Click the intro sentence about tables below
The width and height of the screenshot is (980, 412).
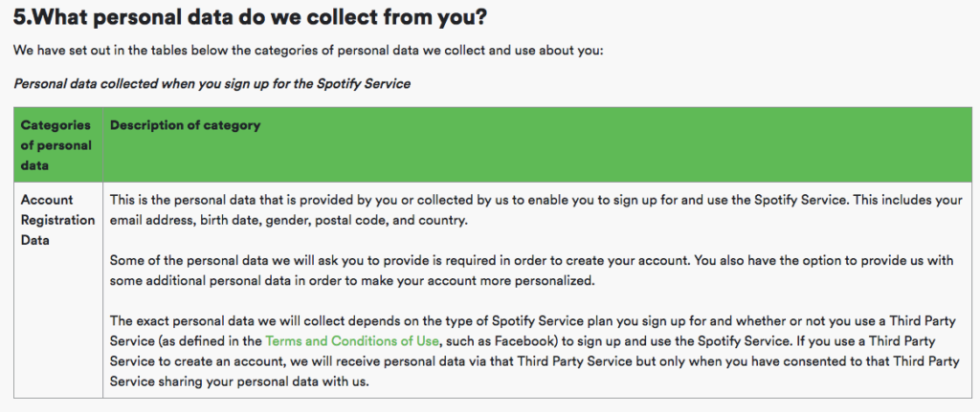308,51
